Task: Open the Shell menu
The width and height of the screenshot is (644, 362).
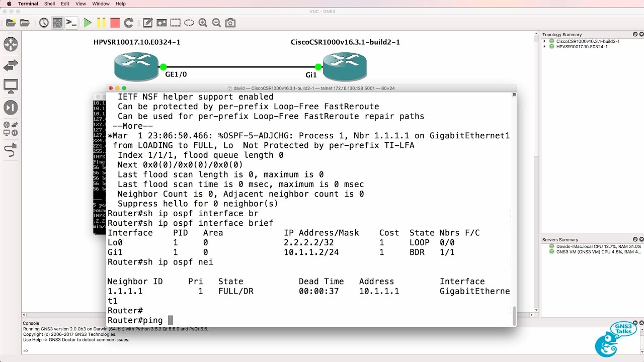Action: [x=50, y=4]
